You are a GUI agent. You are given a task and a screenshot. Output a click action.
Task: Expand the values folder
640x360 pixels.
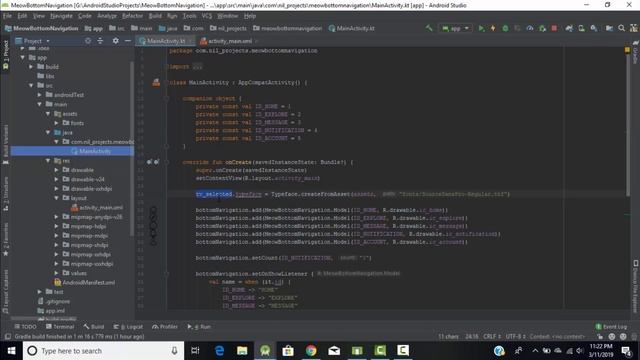tap(57, 273)
